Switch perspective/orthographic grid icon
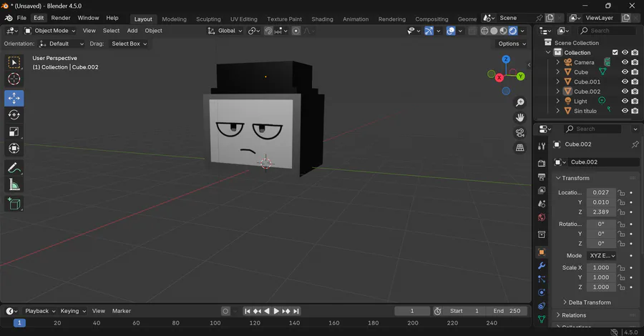Screen dimensions: 644x336 (x=520, y=148)
